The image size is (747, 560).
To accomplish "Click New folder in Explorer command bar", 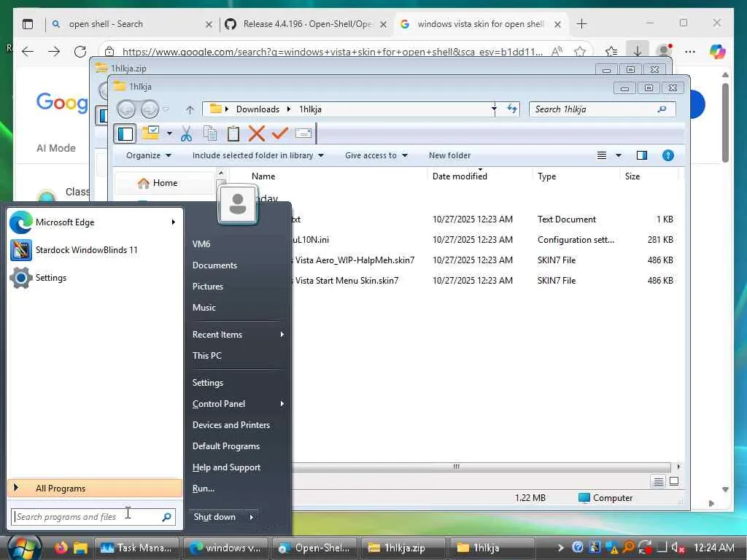I will point(449,155).
